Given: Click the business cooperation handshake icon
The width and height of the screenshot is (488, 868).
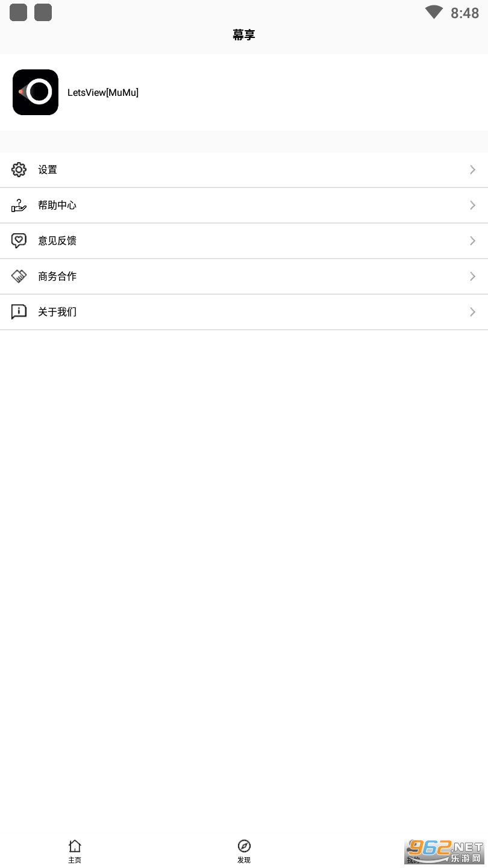Looking at the screenshot, I should tap(19, 277).
